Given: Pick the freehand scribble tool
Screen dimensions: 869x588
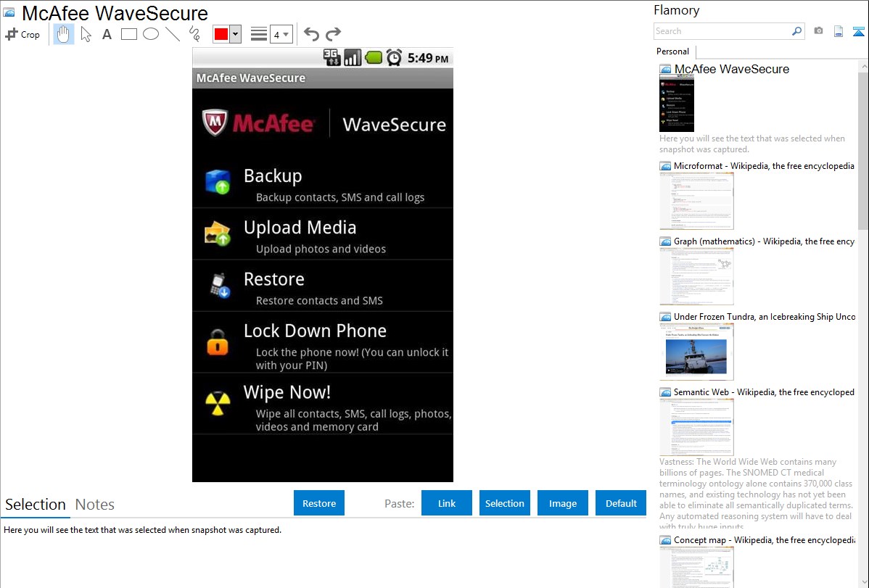Looking at the screenshot, I should [x=194, y=34].
